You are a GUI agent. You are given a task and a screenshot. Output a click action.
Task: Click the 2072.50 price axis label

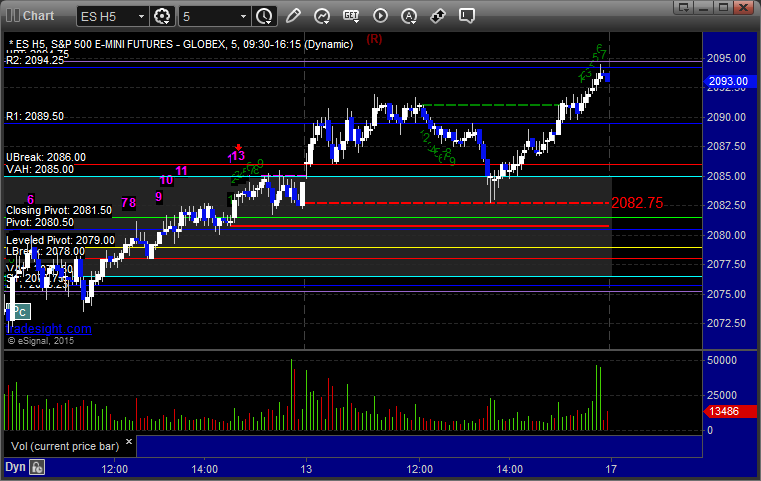pyautogui.click(x=726, y=323)
